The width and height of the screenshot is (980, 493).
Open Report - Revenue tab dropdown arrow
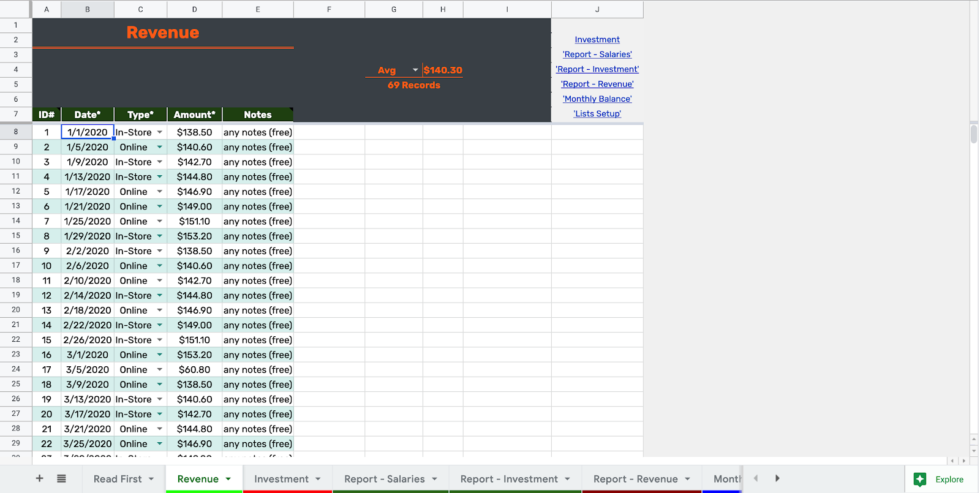tap(688, 479)
